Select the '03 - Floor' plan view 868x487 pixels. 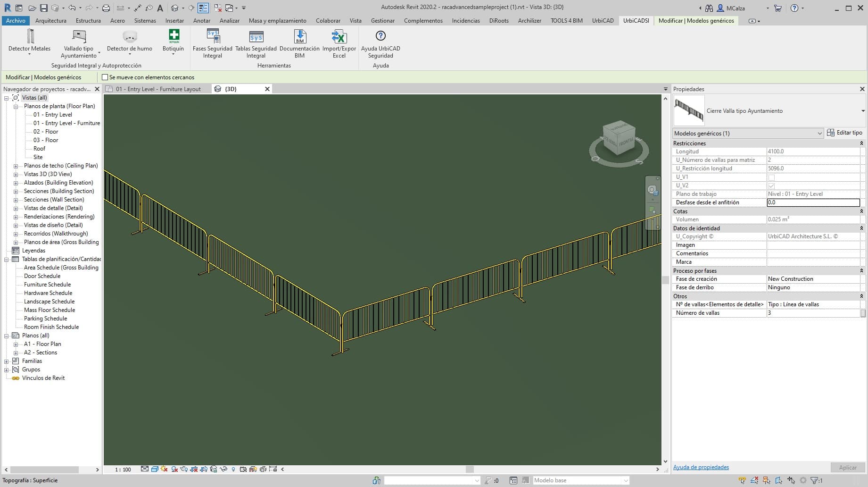coord(46,140)
